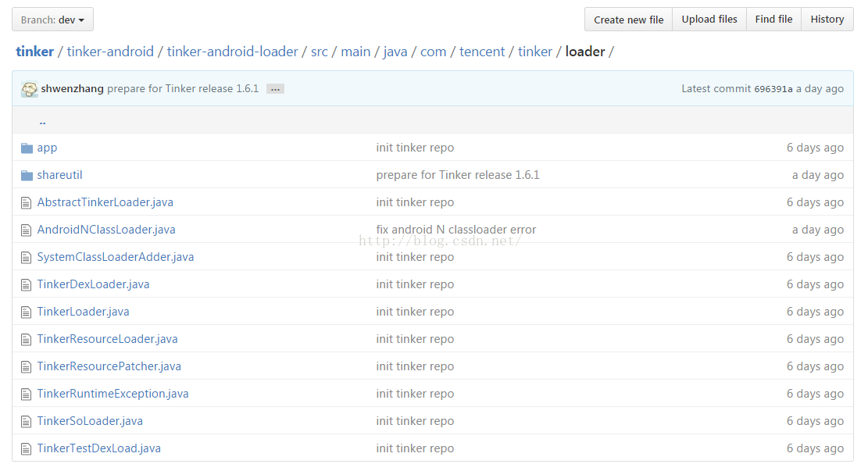Click the shareutil folder icon
868x464 pixels.
[27, 176]
